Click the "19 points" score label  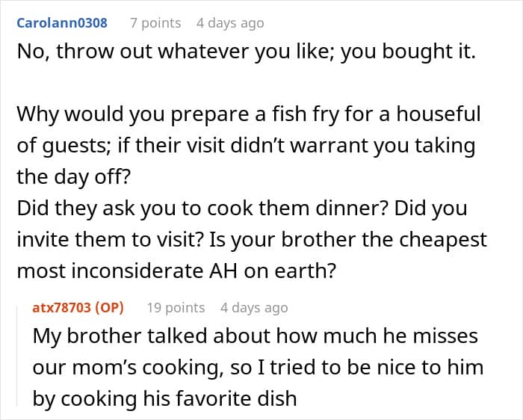(x=176, y=308)
